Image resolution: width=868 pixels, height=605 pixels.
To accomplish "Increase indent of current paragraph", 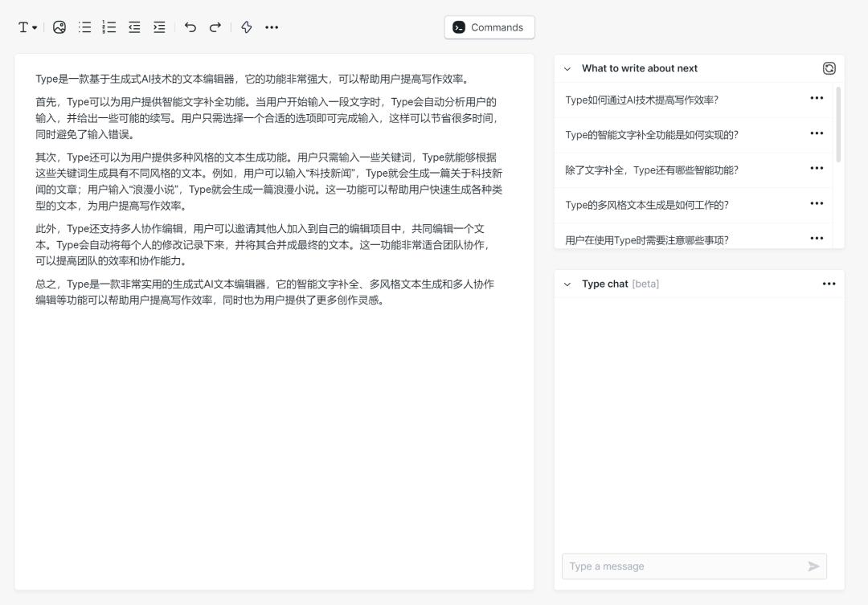I will pos(159,27).
